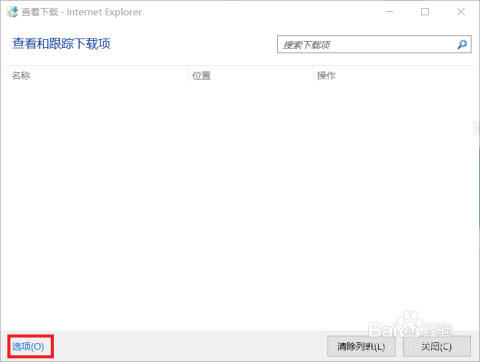Click the magnifier icon in the search box
The height and width of the screenshot is (362, 480).
coord(462,44)
